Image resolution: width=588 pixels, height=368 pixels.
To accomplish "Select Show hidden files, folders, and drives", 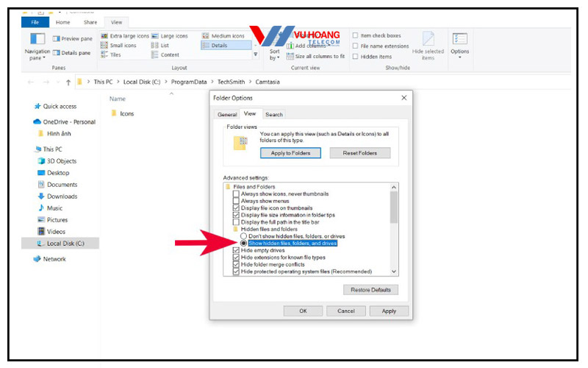I will click(244, 243).
